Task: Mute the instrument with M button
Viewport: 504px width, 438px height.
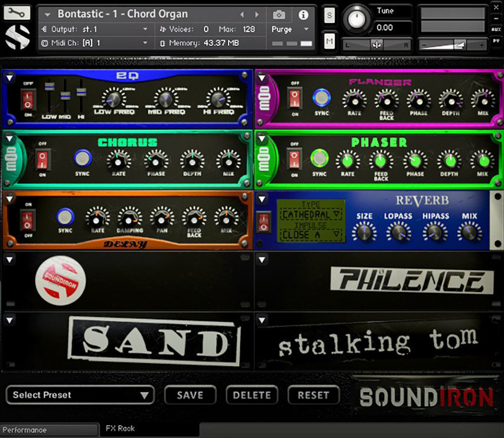Action: tap(329, 41)
